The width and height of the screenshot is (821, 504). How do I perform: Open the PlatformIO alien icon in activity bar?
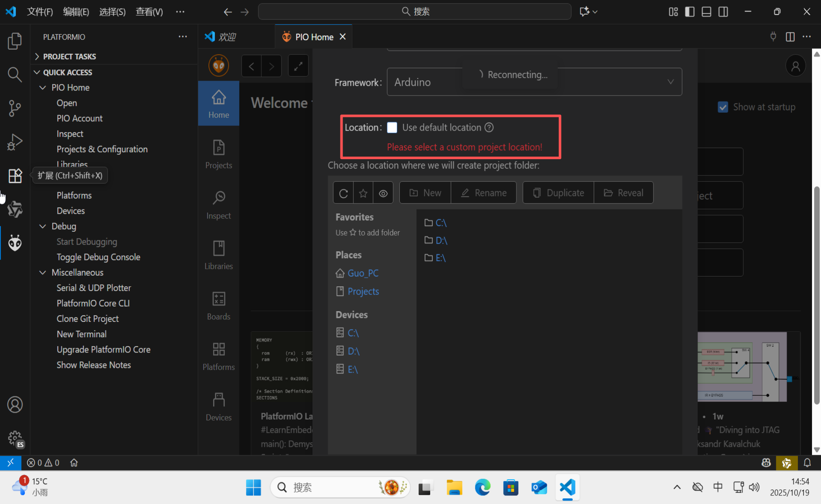(15, 242)
